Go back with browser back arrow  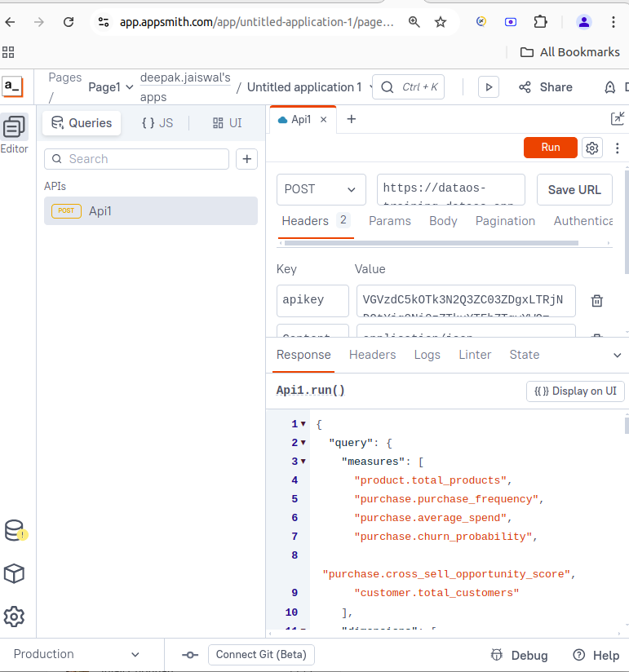coord(11,22)
